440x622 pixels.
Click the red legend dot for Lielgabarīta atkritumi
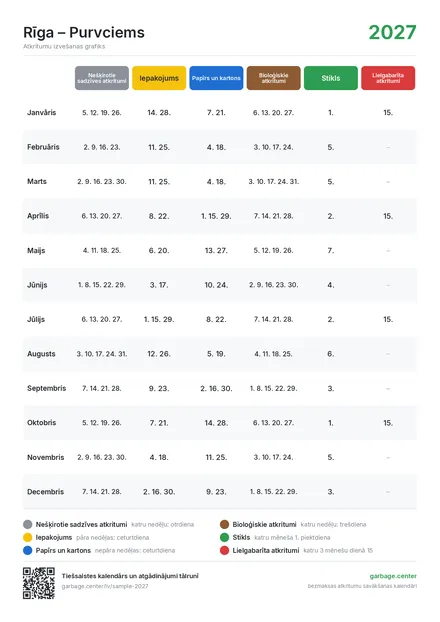[224, 551]
